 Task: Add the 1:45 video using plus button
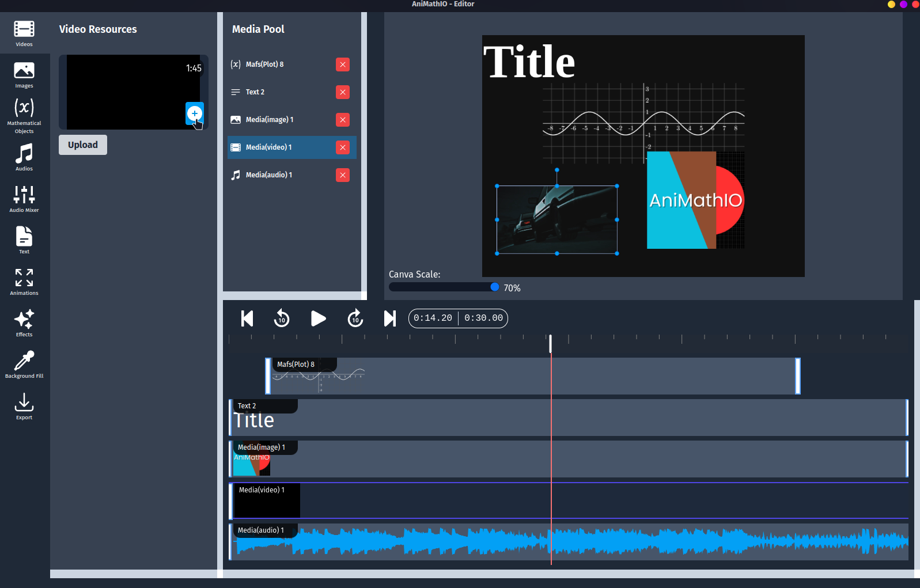click(x=195, y=113)
